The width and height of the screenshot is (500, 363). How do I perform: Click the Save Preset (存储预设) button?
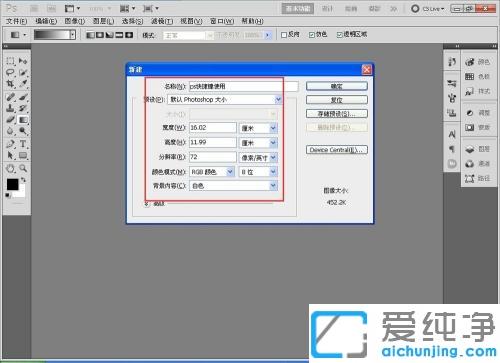[337, 114]
